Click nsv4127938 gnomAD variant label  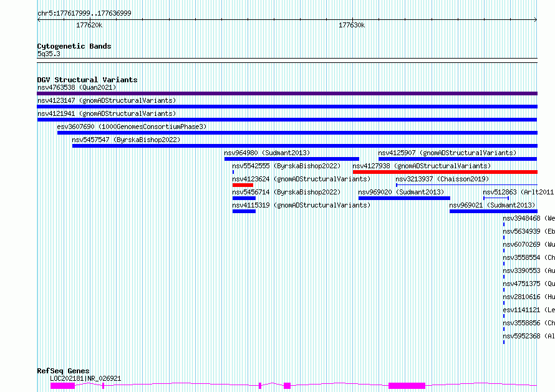(422, 166)
